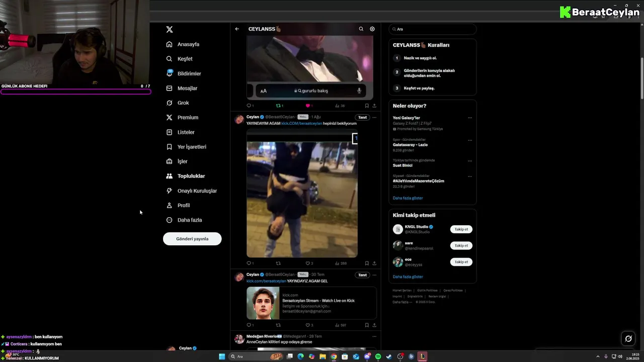This screenshot has height=362, width=644.
Task: Open more options on Medeğan Riverio's post
Action: [x=374, y=336]
